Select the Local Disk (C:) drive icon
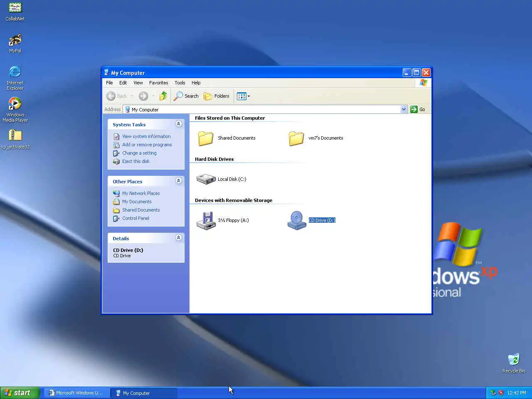 click(206, 179)
